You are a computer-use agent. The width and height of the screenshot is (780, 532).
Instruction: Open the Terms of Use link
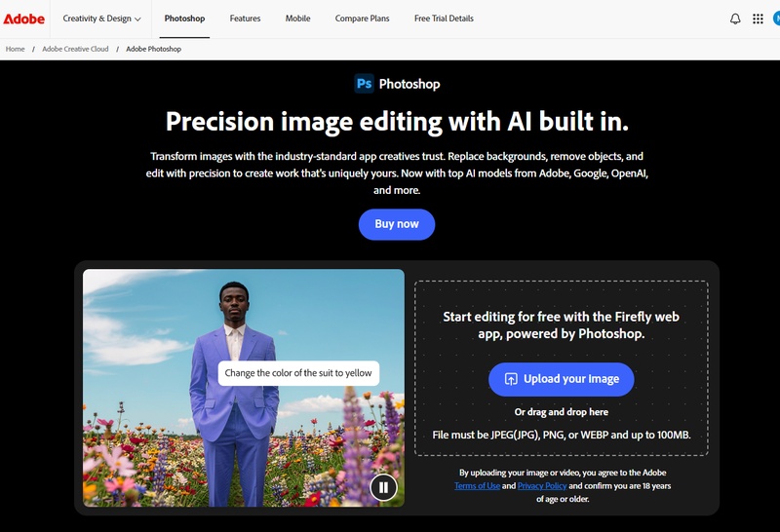pyautogui.click(x=477, y=486)
